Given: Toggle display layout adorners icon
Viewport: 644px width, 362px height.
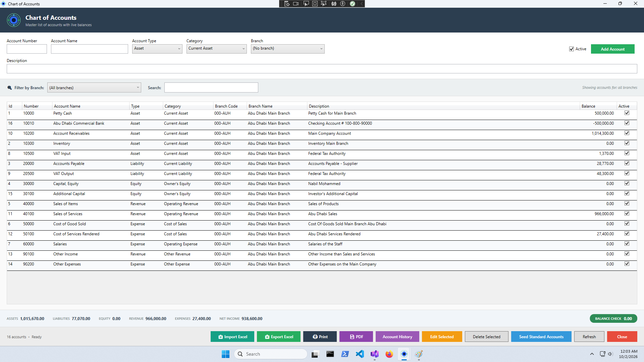Looking at the screenshot, I should click(x=315, y=4).
